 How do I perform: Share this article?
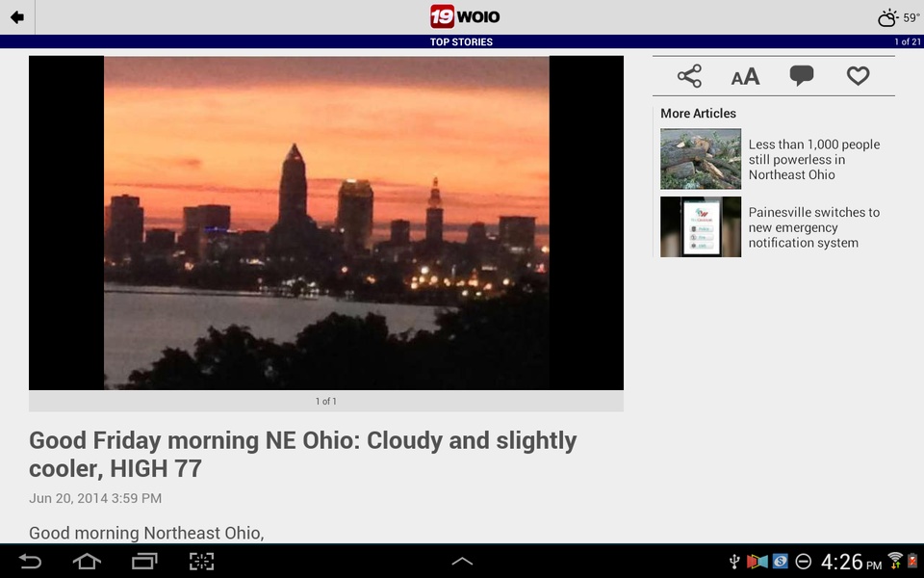[689, 76]
